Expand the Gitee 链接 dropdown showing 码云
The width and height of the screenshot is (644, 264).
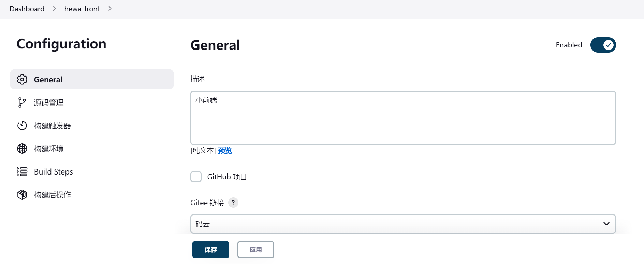403,224
